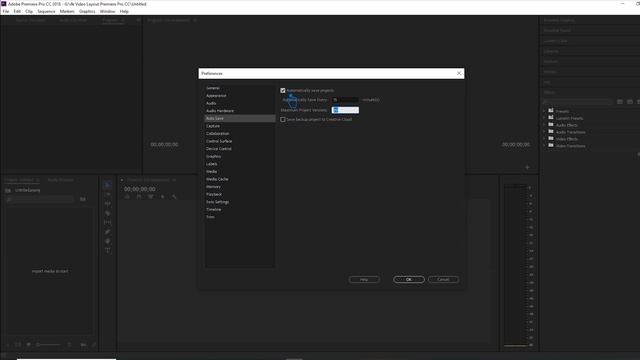Click the Lumetri Presets folder icon
The image size is (640, 360).
pos(551,118)
